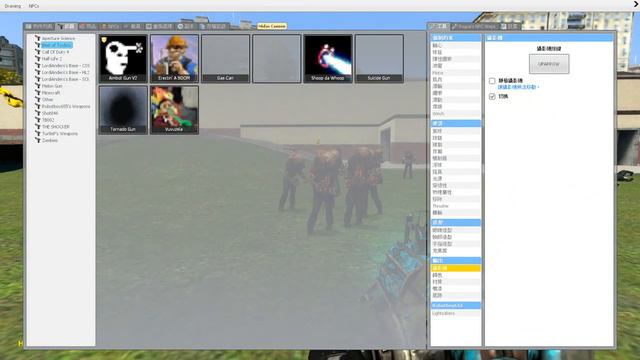Click the camera key binder button

[x=549, y=64]
